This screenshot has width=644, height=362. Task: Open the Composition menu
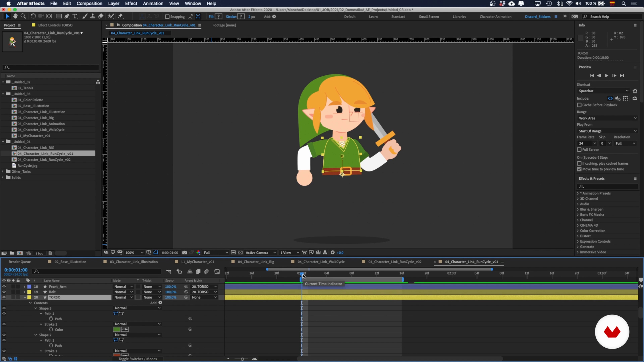pos(89,4)
